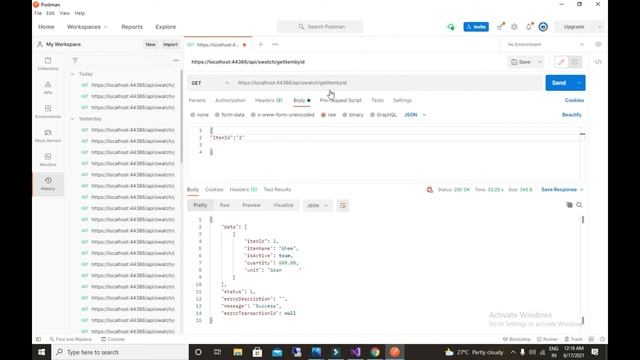Click the environment quick look eye icon
The image size is (640, 360).
pyautogui.click(x=598, y=44)
